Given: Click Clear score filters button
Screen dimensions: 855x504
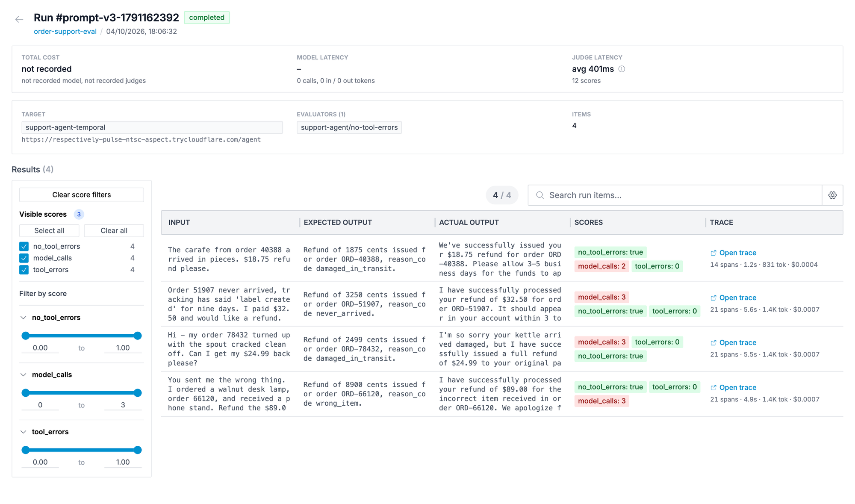Looking at the screenshot, I should pyautogui.click(x=81, y=195).
